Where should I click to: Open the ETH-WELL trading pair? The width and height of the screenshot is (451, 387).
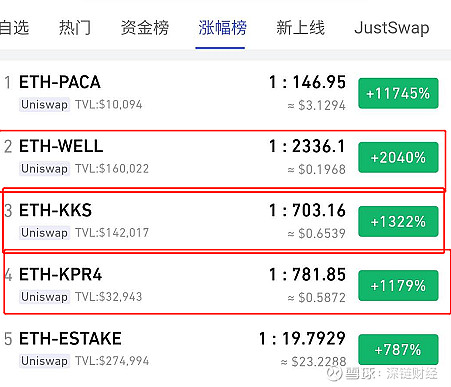(225, 157)
